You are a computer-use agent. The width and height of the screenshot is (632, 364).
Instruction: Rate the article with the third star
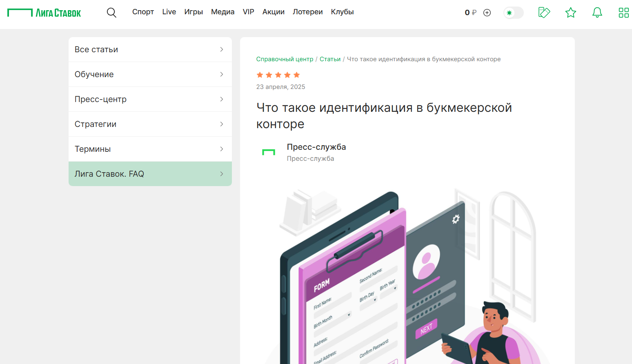click(278, 75)
